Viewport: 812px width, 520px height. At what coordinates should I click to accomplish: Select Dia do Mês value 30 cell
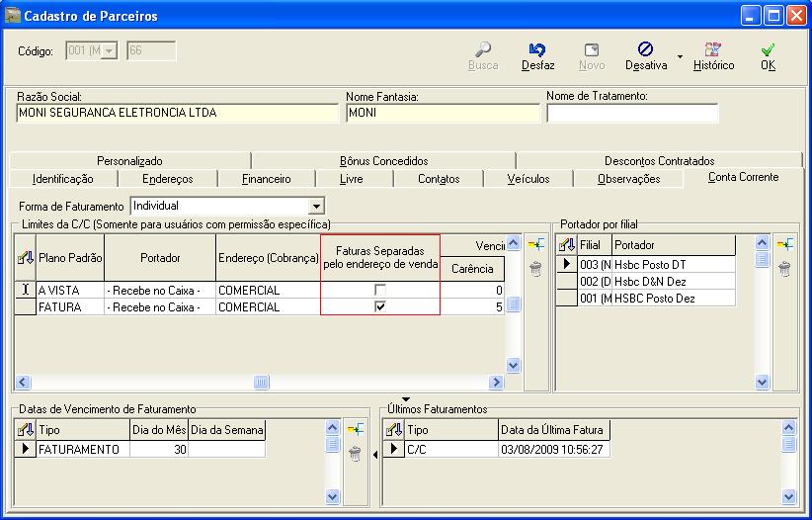tap(159, 449)
